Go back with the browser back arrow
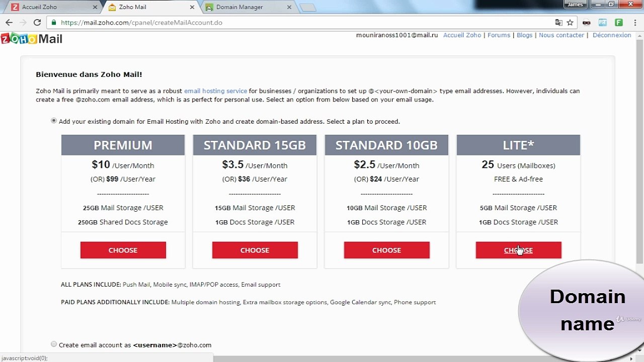The width and height of the screenshot is (644, 362). click(x=9, y=23)
